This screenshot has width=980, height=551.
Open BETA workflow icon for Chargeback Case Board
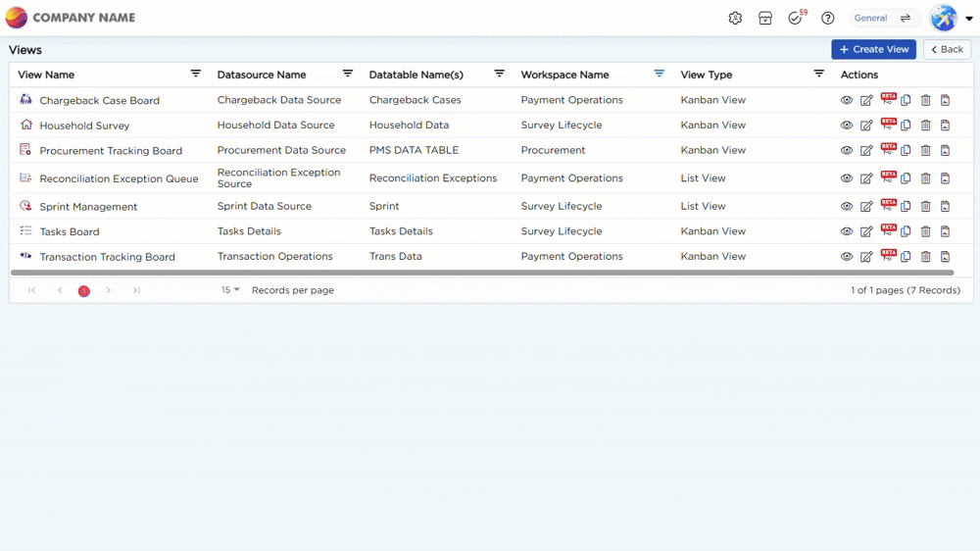tap(888, 99)
